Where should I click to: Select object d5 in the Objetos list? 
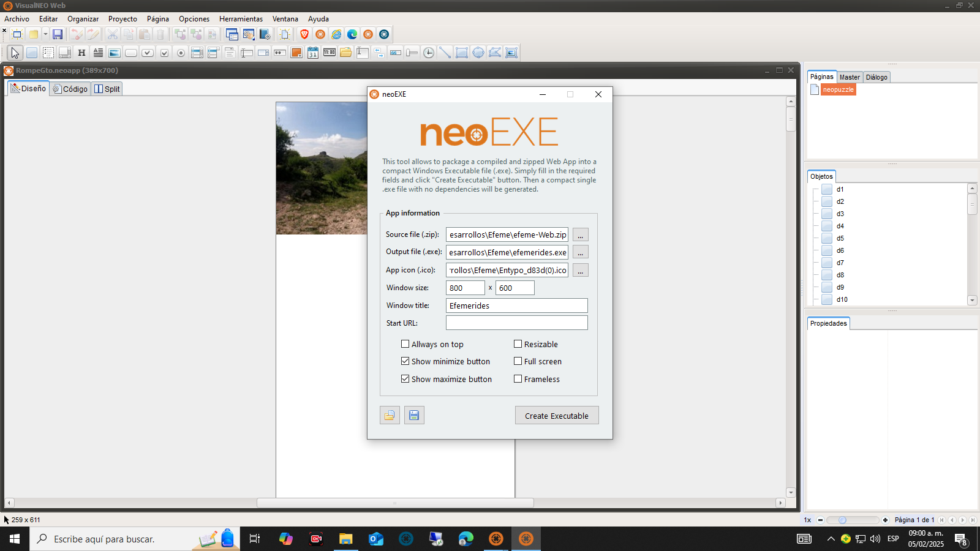[x=840, y=238]
